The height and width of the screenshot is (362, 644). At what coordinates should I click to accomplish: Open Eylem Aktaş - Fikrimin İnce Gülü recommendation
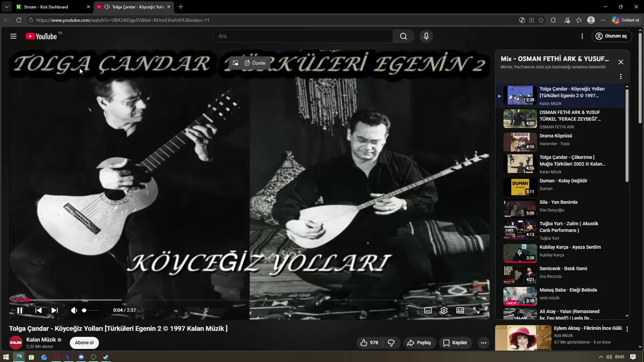588,328
